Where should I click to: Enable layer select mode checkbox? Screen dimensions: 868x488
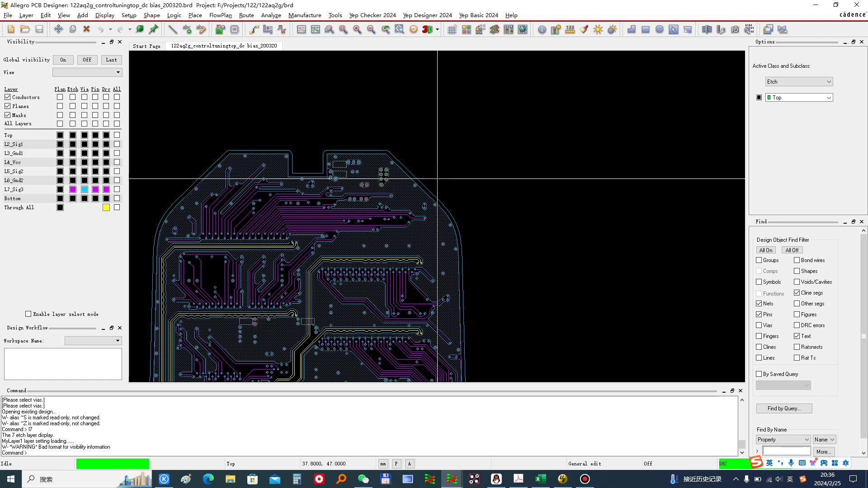[x=28, y=314]
